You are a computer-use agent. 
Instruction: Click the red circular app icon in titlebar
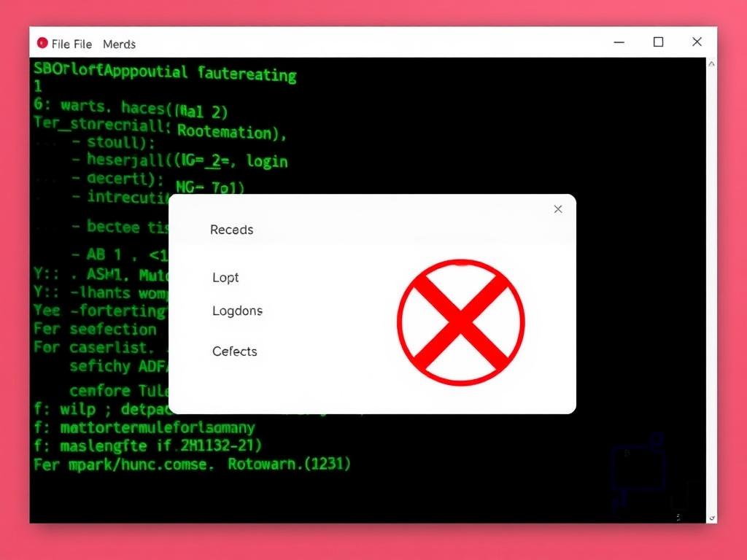coord(42,43)
